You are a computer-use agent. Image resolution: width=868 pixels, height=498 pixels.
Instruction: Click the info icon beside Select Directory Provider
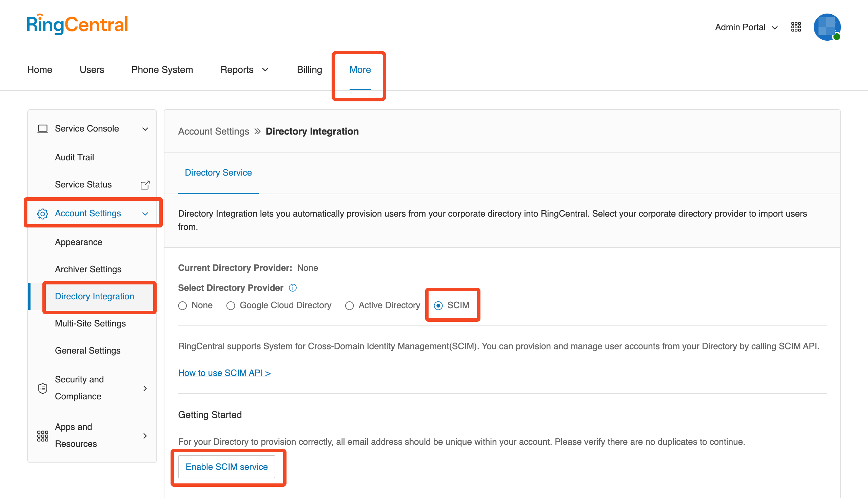293,288
